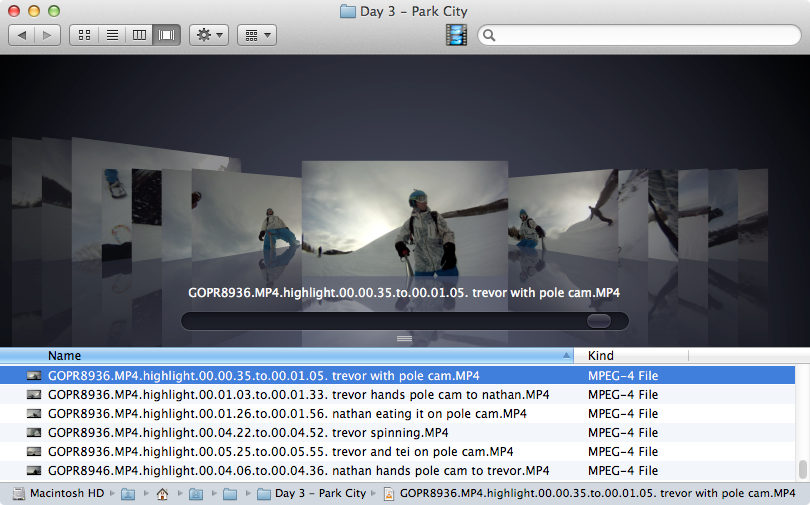Toggle sort direction arrow on Name column
This screenshot has height=505, width=810.
567,356
